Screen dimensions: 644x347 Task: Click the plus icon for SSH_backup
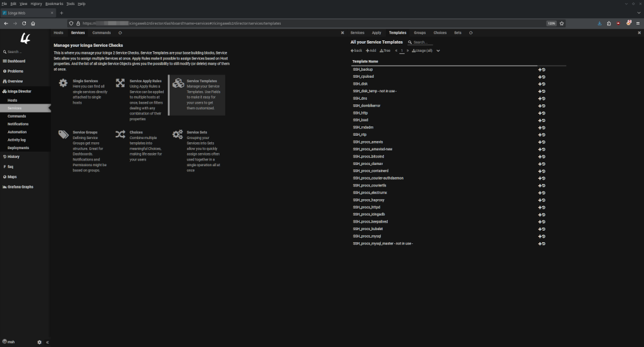tap(540, 69)
